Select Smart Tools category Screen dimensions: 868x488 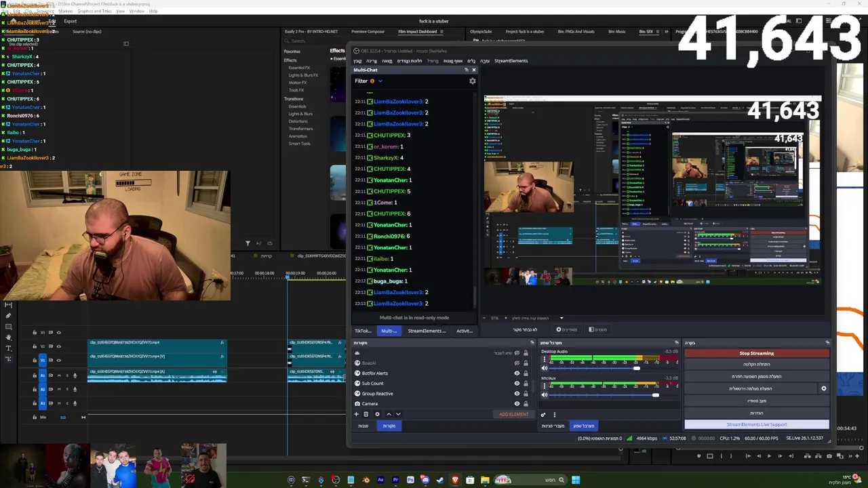tap(299, 144)
